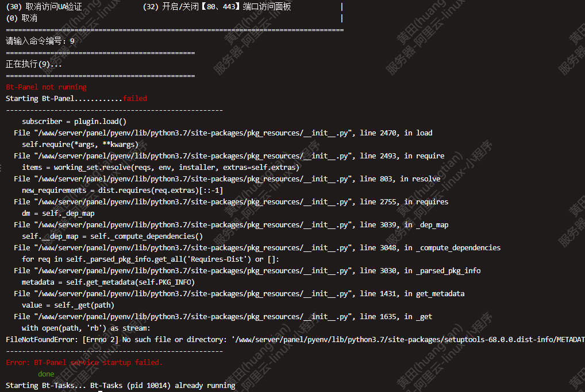585x392 pixels.
Task: Click the 'value = self._get(path)' line
Action: click(x=68, y=305)
